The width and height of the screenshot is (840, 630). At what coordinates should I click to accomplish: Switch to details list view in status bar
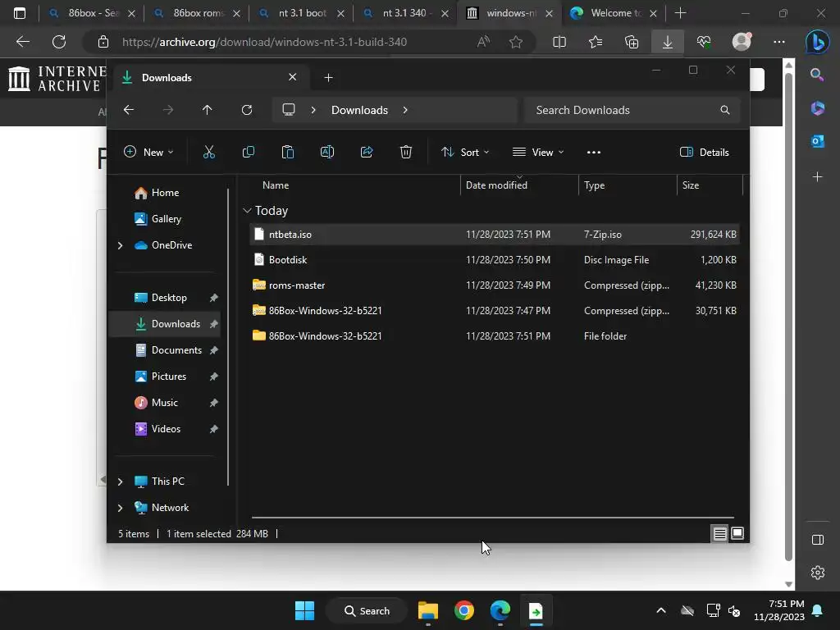[719, 533]
